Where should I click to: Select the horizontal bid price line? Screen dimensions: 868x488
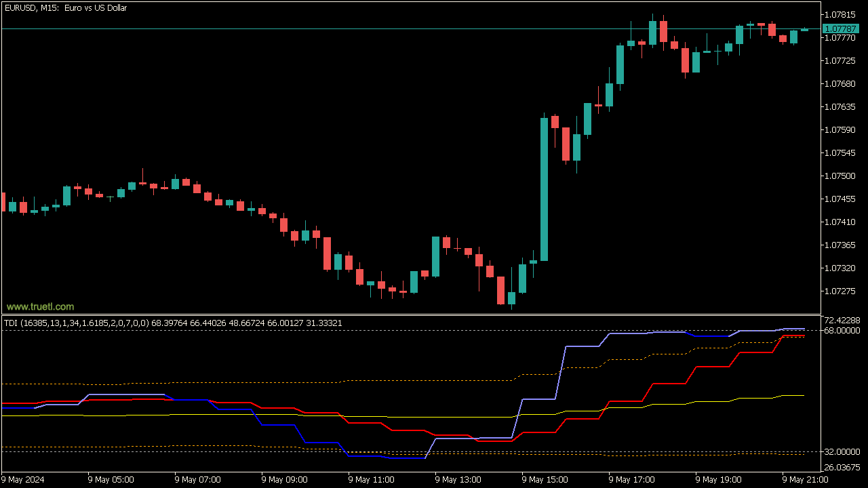point(339,28)
